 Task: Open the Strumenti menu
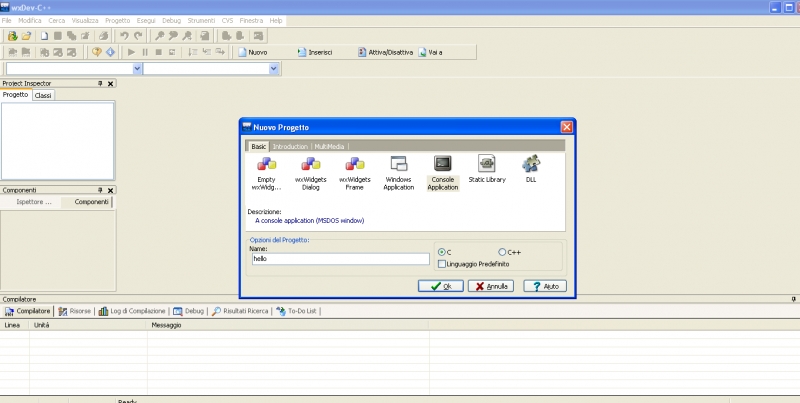point(201,21)
